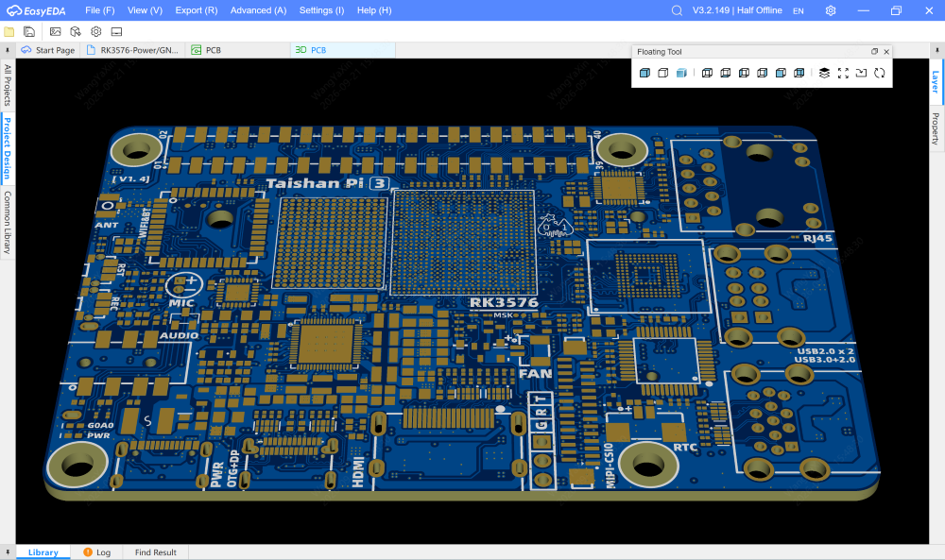
Task: Toggle the left panel pin icon
Action: (x=8, y=50)
